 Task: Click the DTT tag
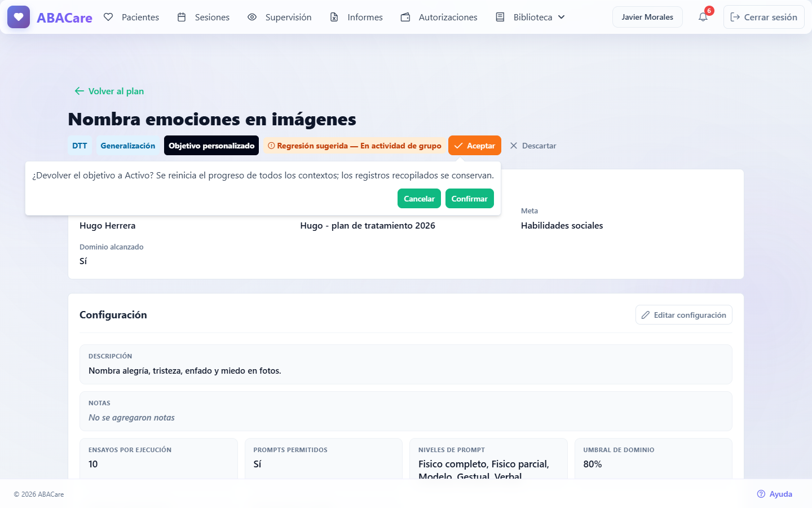[x=80, y=146]
